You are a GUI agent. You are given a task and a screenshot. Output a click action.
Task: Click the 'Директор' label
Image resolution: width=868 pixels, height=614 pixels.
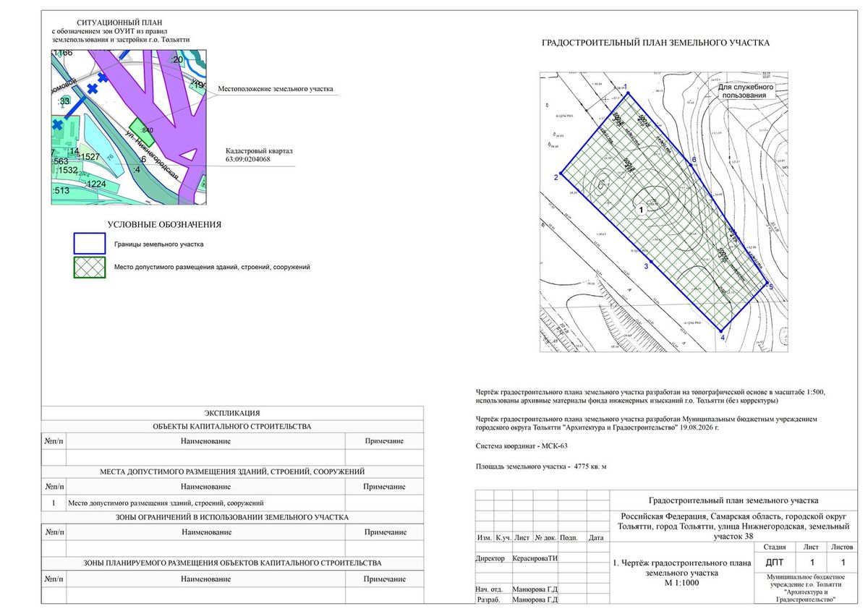coord(490,559)
